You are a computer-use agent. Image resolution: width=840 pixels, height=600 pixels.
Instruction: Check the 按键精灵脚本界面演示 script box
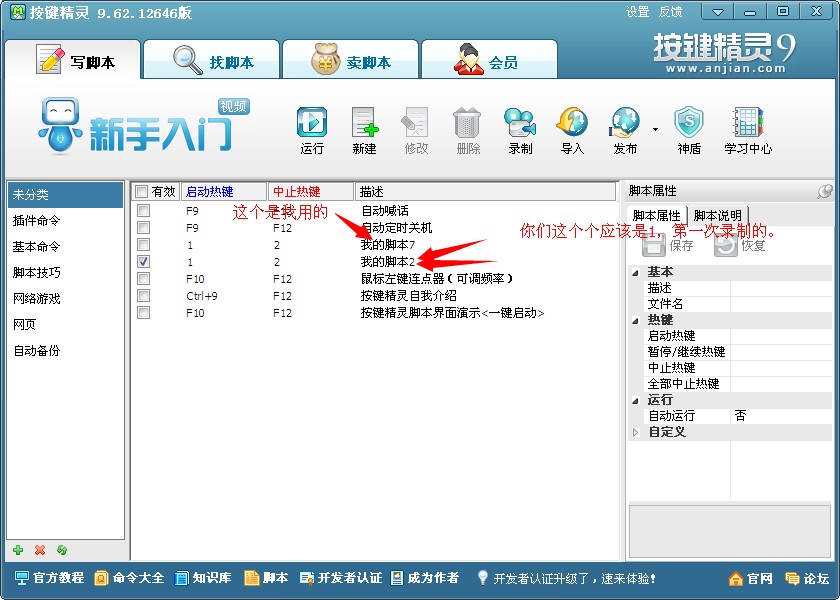[x=143, y=313]
